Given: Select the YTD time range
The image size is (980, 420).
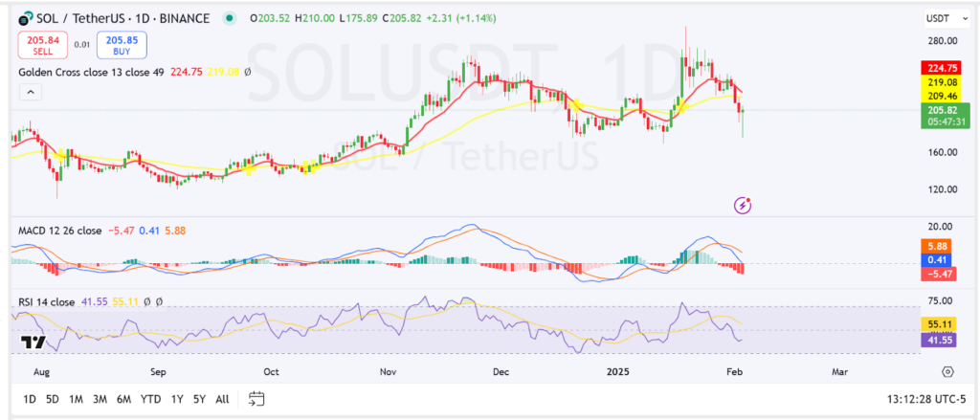Looking at the screenshot, I should [150, 399].
